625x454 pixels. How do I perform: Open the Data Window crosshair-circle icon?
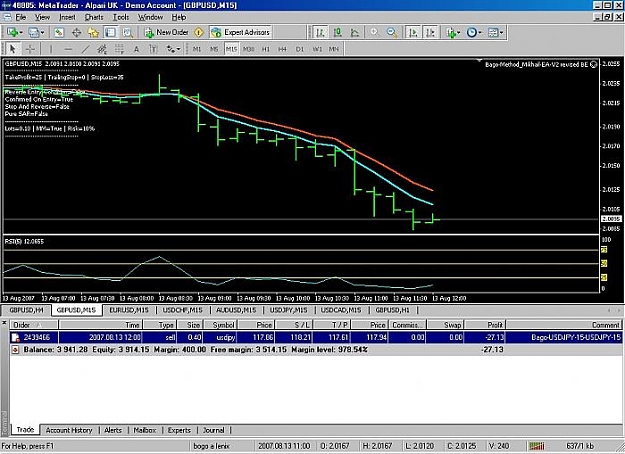[76, 32]
